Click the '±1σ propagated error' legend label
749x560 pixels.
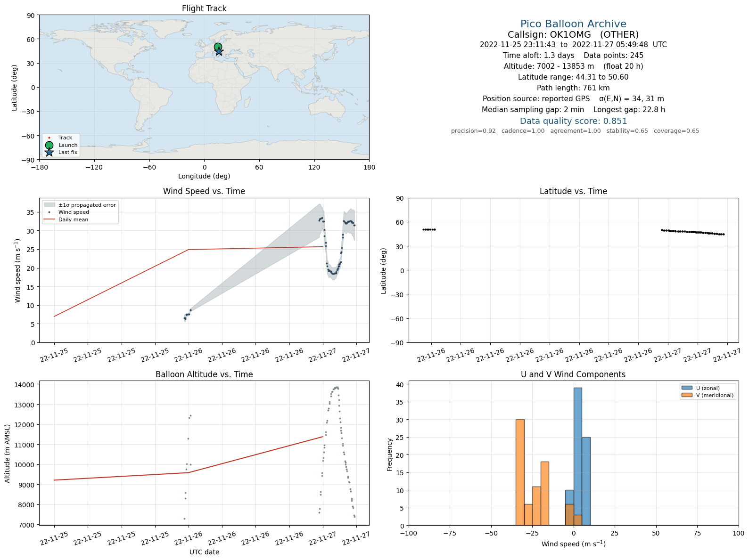point(87,205)
